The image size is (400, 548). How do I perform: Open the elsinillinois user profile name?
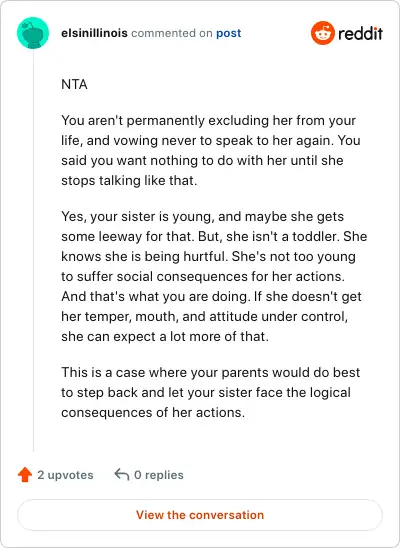(94, 33)
